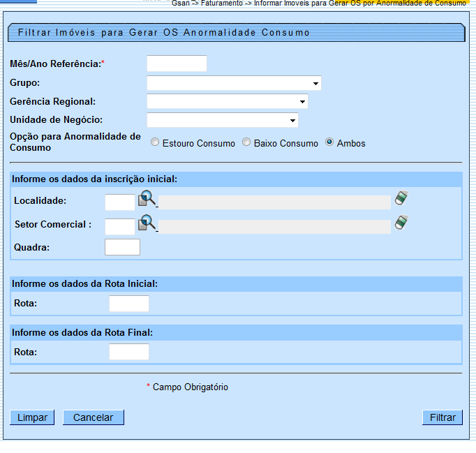Hit the Cancelar button
The height and width of the screenshot is (453, 476).
pos(93,417)
